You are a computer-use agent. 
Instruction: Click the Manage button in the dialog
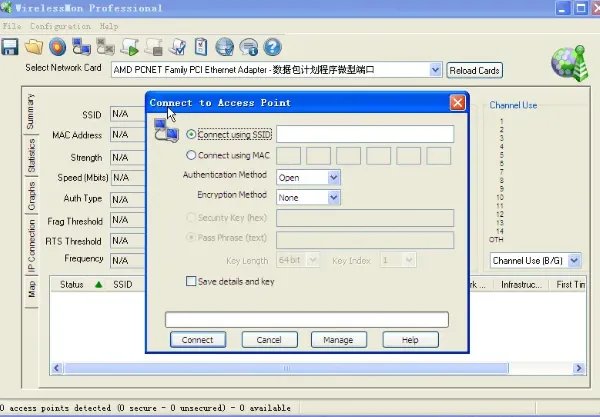pyautogui.click(x=339, y=340)
